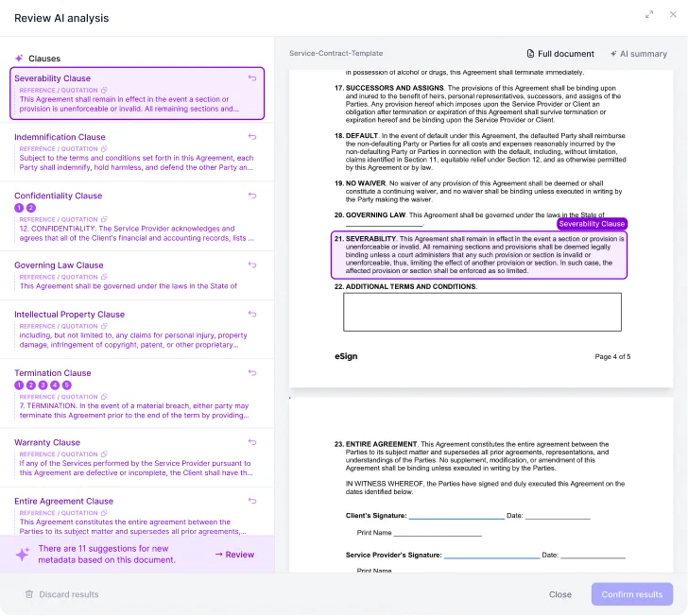Click the undo arrow on Indemnification Clause
Viewport: 688px width, 616px height.
(x=252, y=137)
